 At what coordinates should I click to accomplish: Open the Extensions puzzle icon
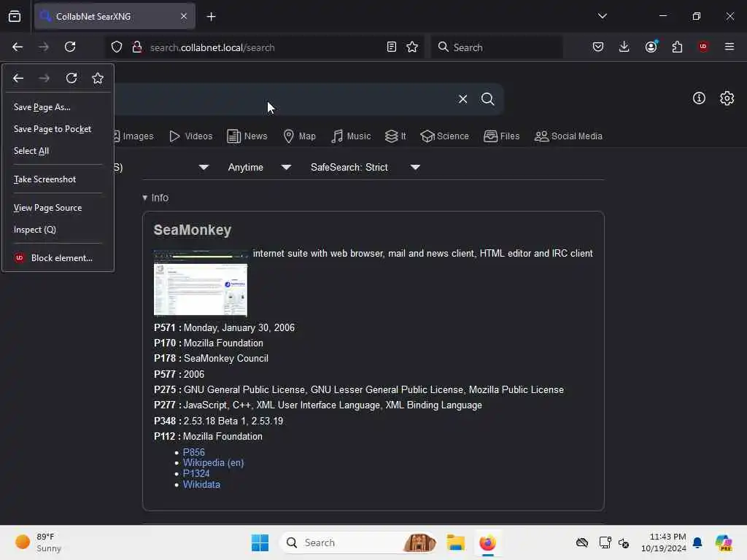click(x=677, y=47)
